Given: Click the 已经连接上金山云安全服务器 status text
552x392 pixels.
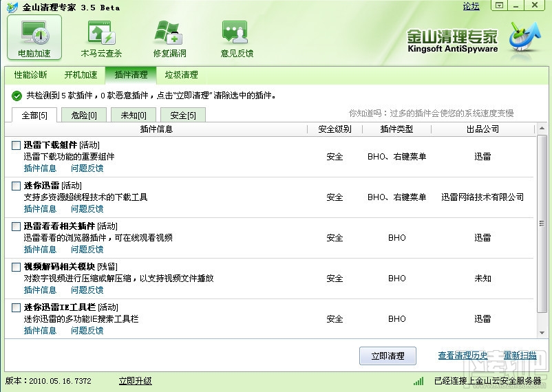Looking at the screenshot, I should (x=487, y=381).
